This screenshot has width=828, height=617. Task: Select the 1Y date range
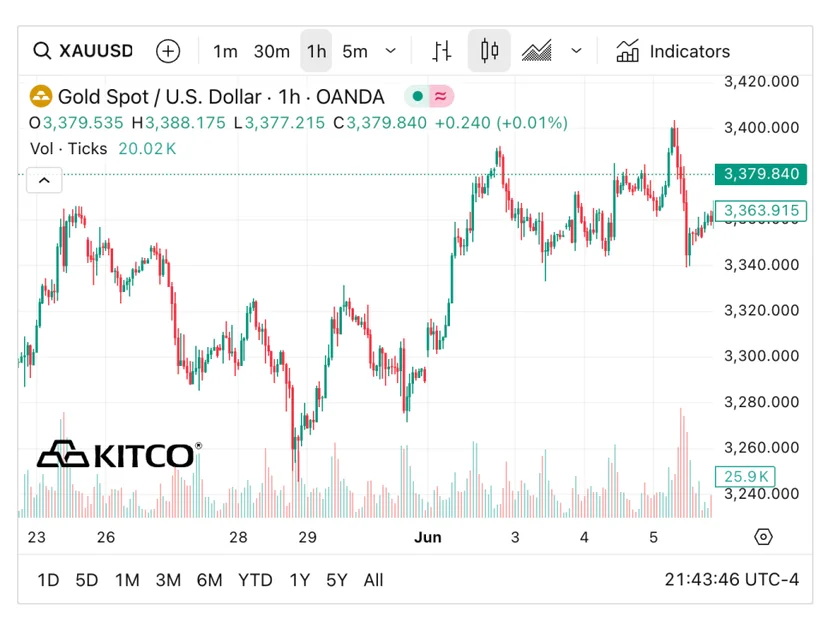[299, 580]
